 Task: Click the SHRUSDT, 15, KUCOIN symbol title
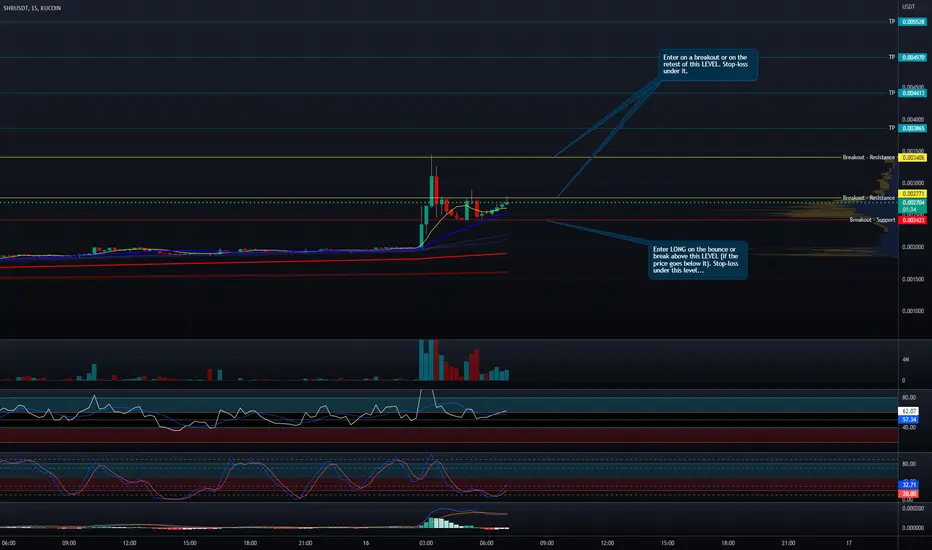click(32, 8)
